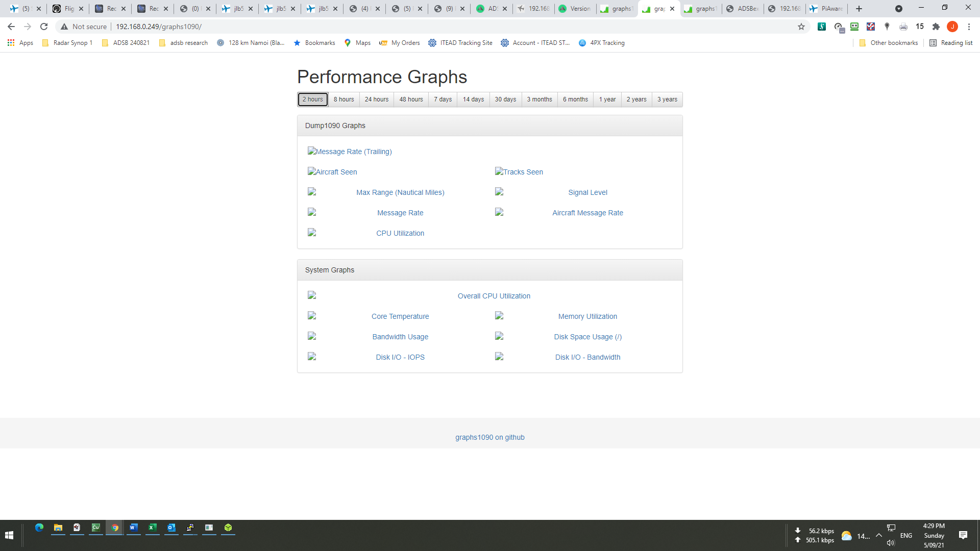Open the Reading list
980x551 pixels.
(951, 43)
